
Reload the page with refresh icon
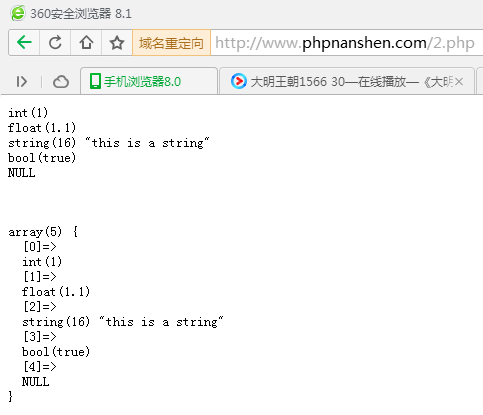pos(55,42)
